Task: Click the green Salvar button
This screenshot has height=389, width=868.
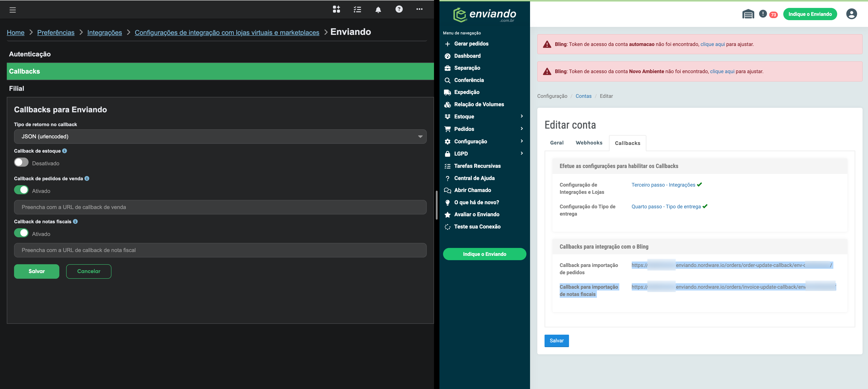Action: (x=37, y=271)
